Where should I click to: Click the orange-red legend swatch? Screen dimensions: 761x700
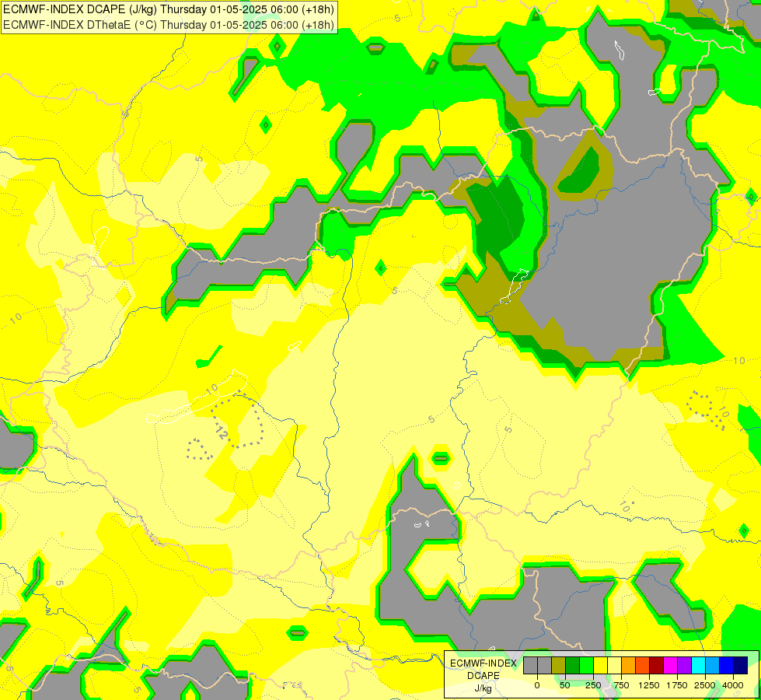click(x=643, y=665)
